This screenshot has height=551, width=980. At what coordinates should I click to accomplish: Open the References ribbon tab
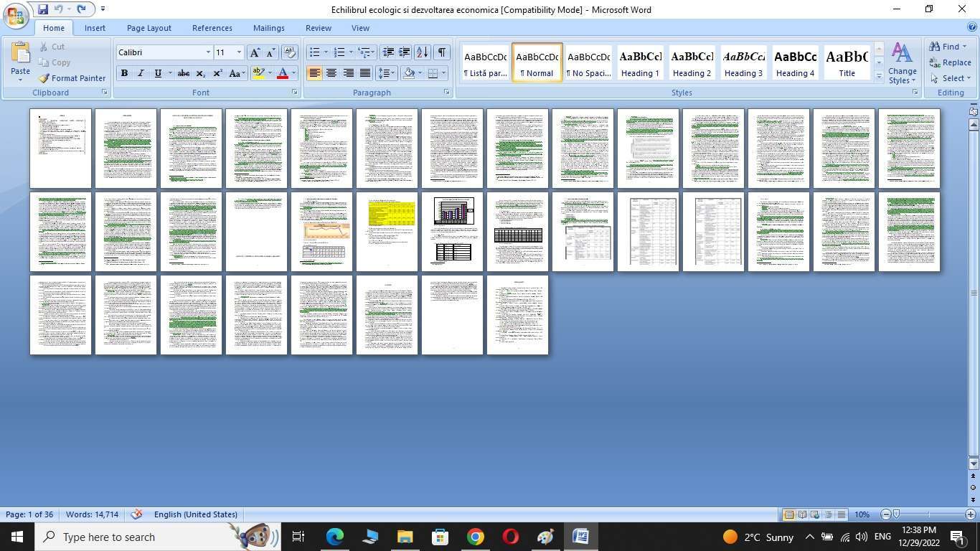tap(212, 28)
